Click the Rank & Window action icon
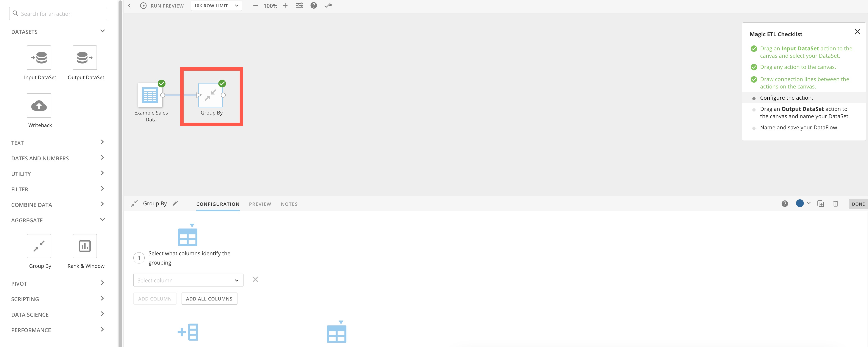The height and width of the screenshot is (347, 868). point(84,246)
